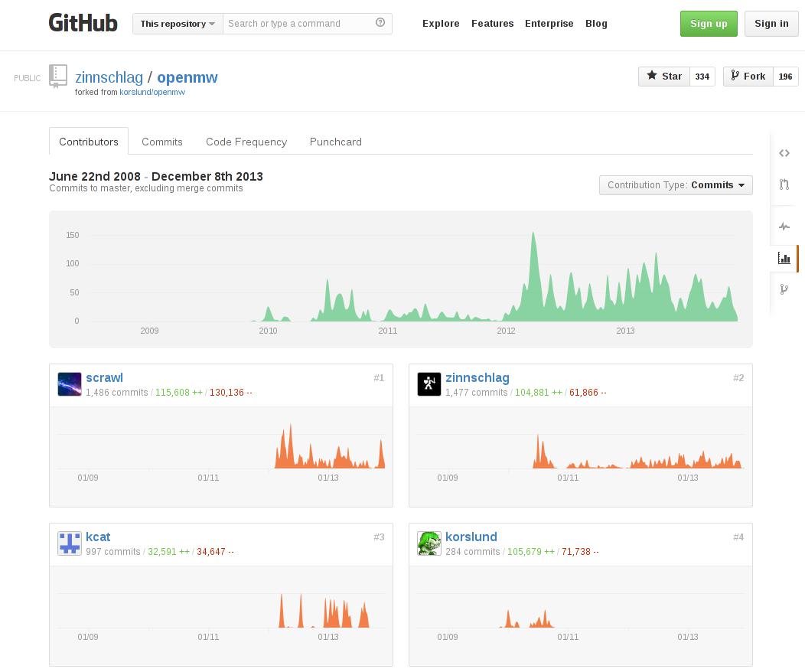Click into the search command input field

point(298,24)
